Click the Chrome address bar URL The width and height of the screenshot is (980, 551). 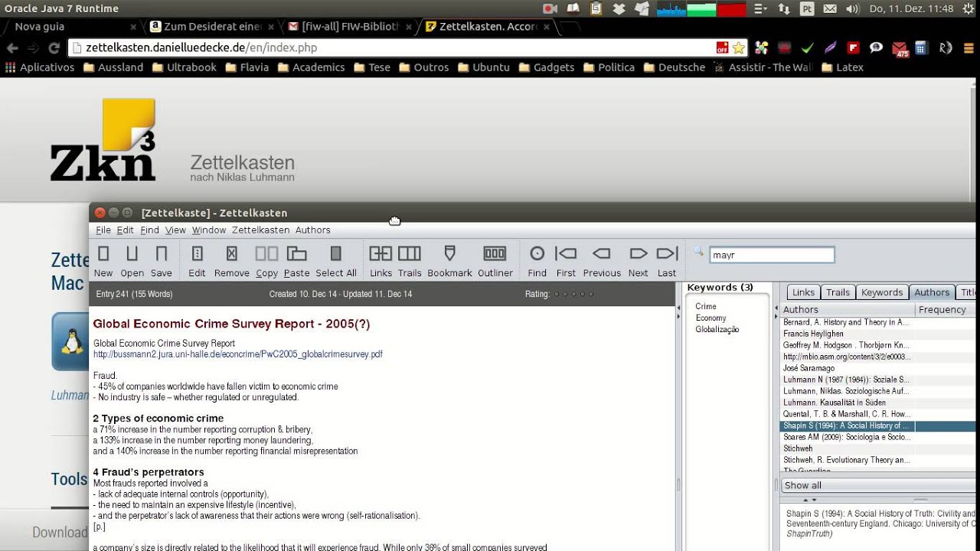click(x=201, y=47)
